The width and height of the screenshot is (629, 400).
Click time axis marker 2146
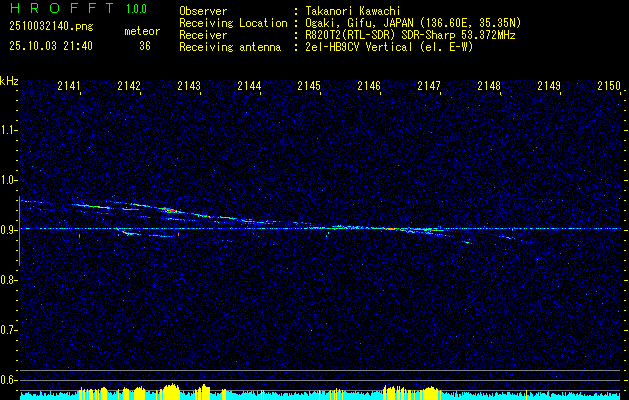[369, 85]
